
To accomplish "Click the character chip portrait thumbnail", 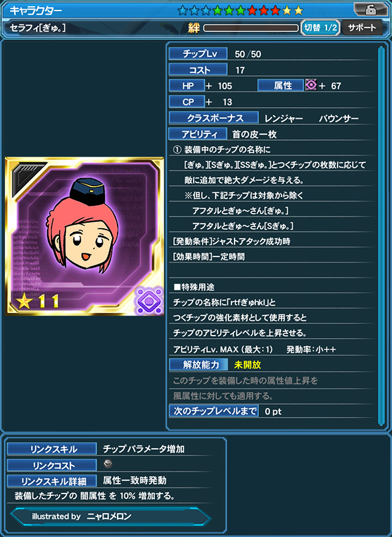I will [x=85, y=236].
